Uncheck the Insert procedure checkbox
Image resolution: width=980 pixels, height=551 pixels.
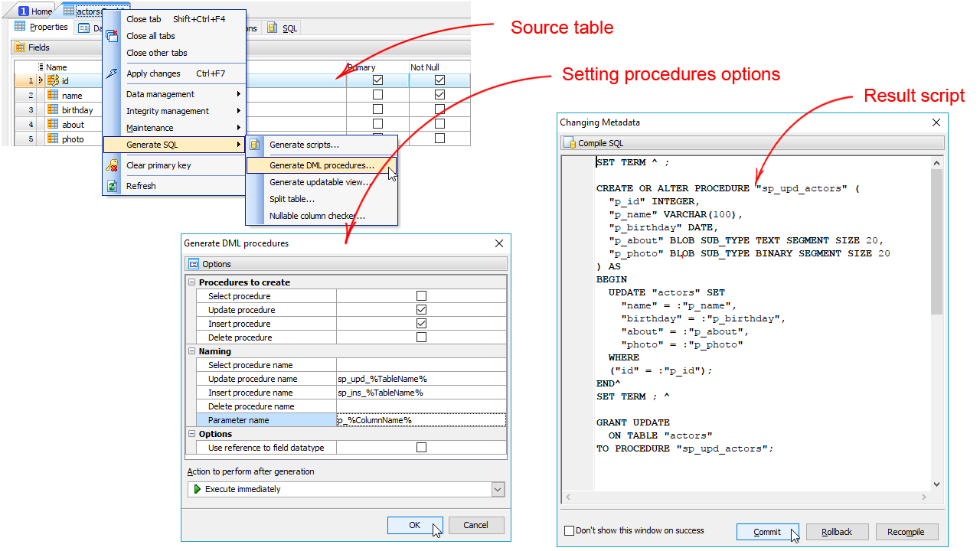pos(421,324)
